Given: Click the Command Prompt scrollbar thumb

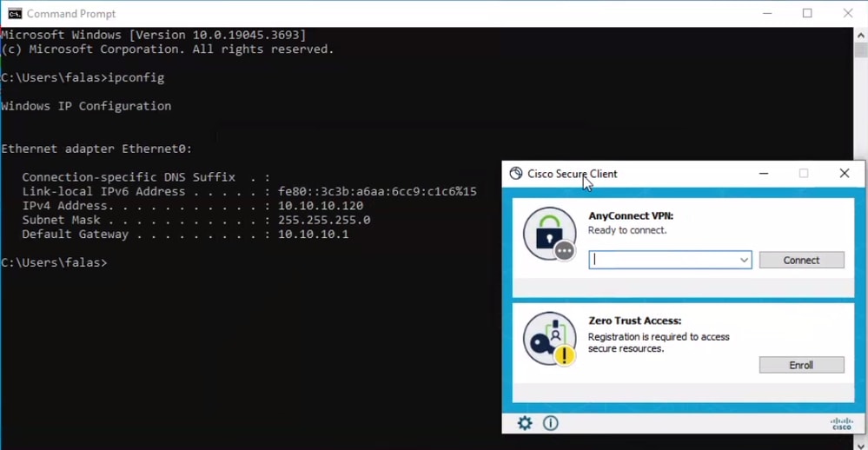Looking at the screenshot, I should (x=861, y=50).
